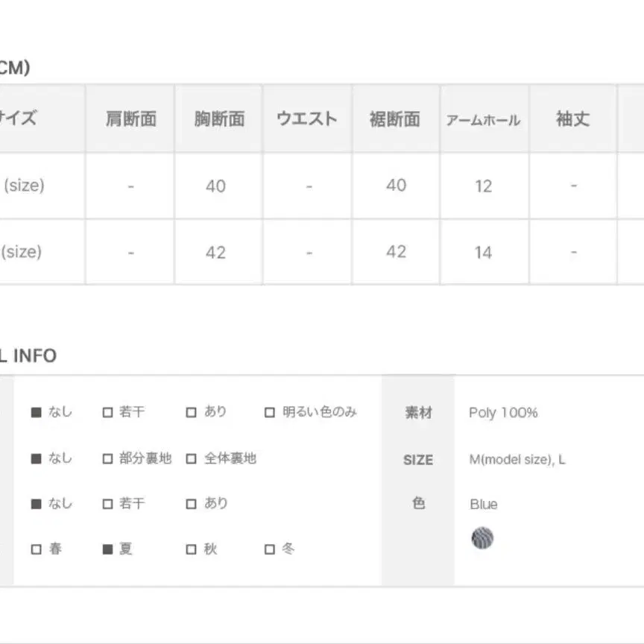Viewport: 644px width, 644px height.
Task: Check the 全体裏地 checkbox
Action: pos(191,458)
